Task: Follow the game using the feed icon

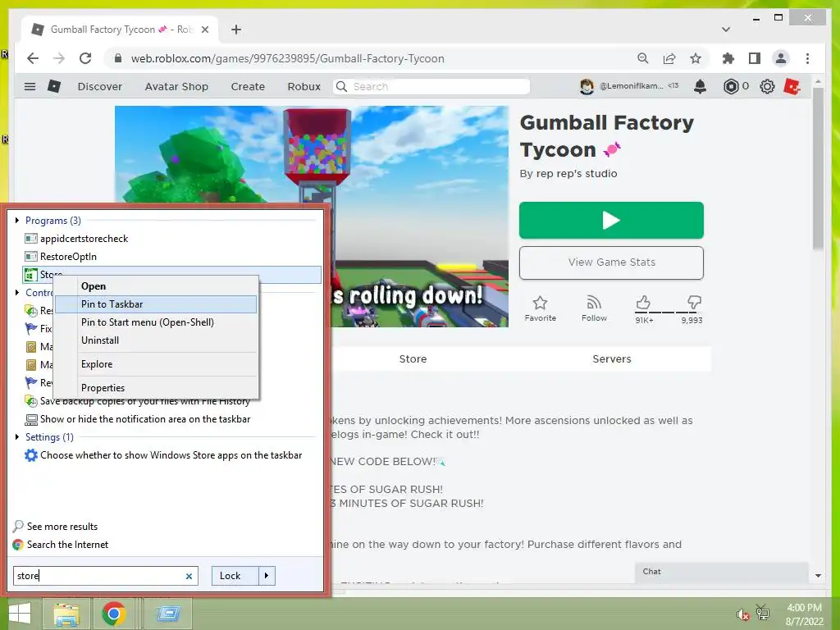Action: click(594, 304)
